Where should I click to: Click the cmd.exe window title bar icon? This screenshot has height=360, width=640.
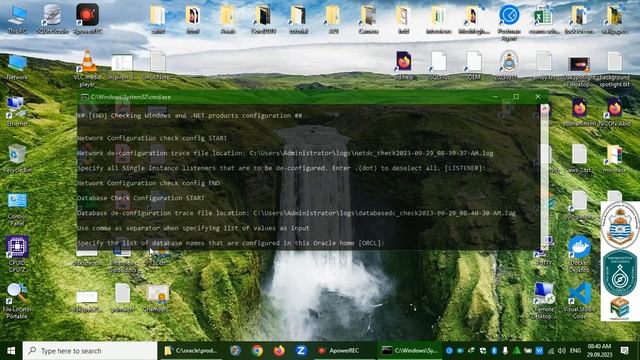click(84, 97)
